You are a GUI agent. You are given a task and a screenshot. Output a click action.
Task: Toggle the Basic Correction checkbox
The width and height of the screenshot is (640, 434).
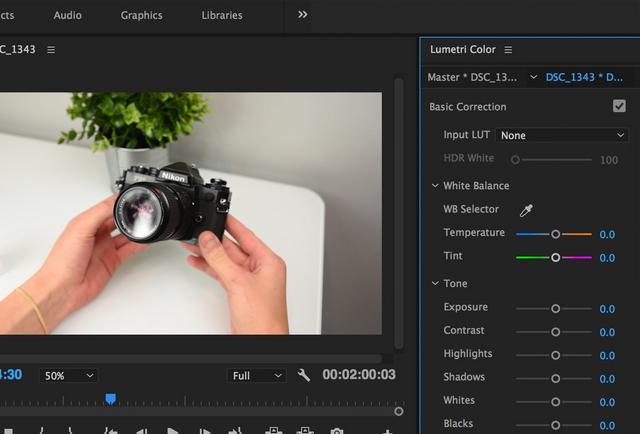619,106
